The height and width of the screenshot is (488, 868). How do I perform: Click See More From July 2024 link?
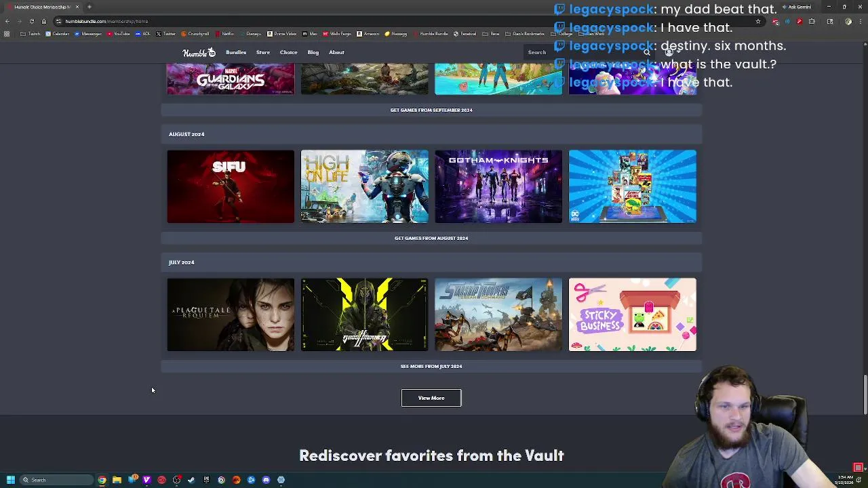pyautogui.click(x=431, y=366)
